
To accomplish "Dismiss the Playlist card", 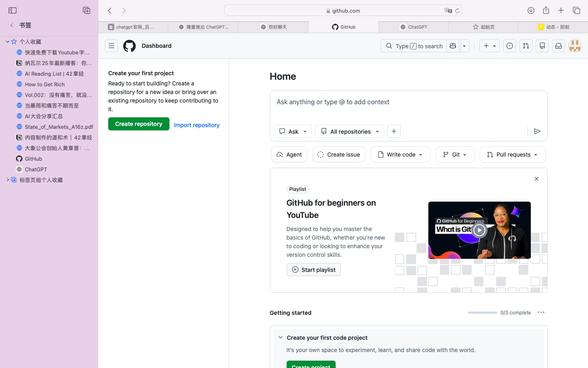I will click(537, 179).
